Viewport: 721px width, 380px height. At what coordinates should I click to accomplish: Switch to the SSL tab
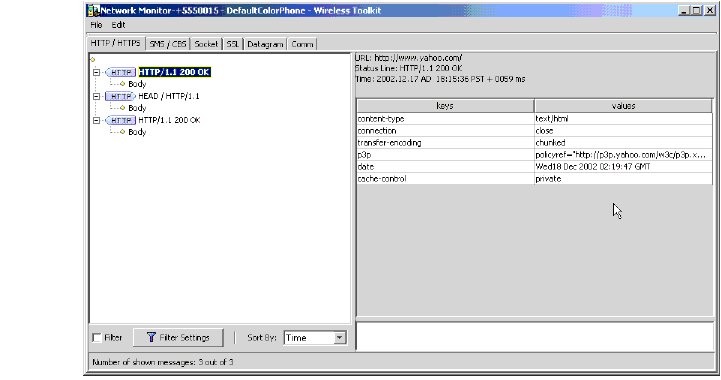(x=233, y=44)
